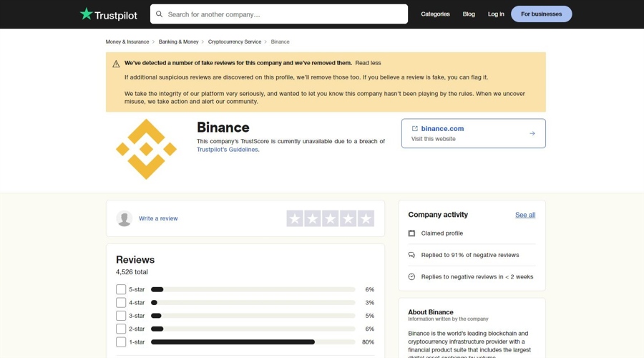Click the 2-star rating bar
644x358 pixels.
click(x=253, y=329)
